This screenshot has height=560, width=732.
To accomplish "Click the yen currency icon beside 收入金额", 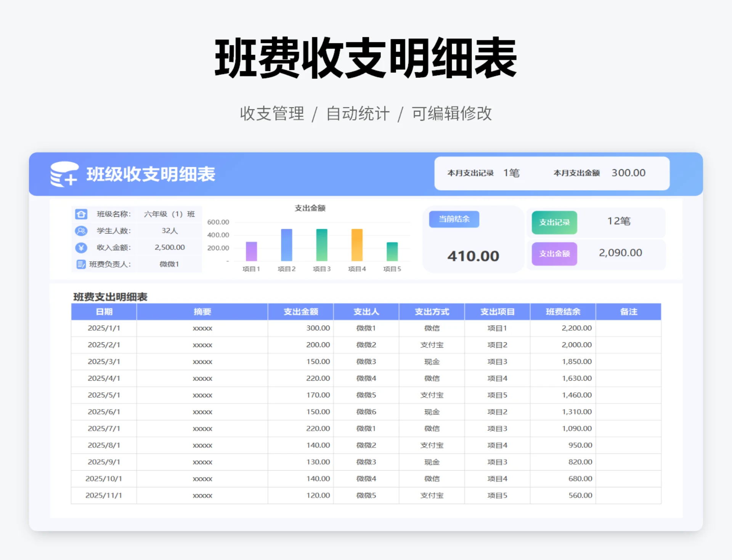I will pos(81,248).
